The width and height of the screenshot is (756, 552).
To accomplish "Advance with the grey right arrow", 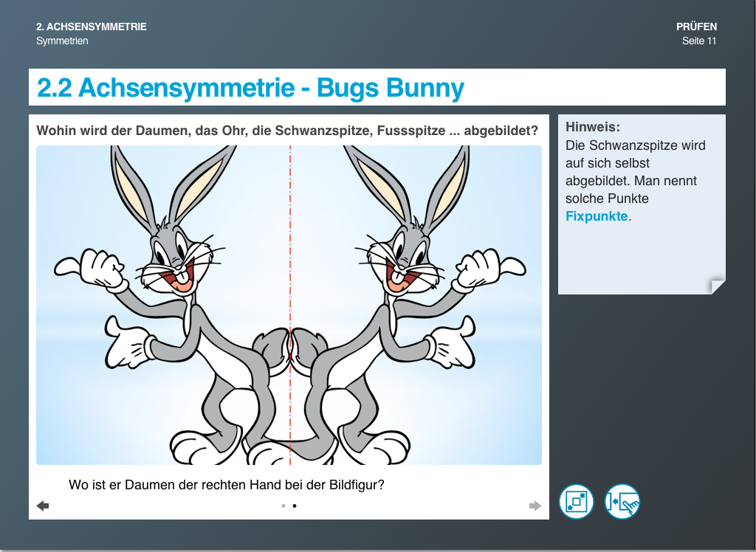I will (x=535, y=506).
